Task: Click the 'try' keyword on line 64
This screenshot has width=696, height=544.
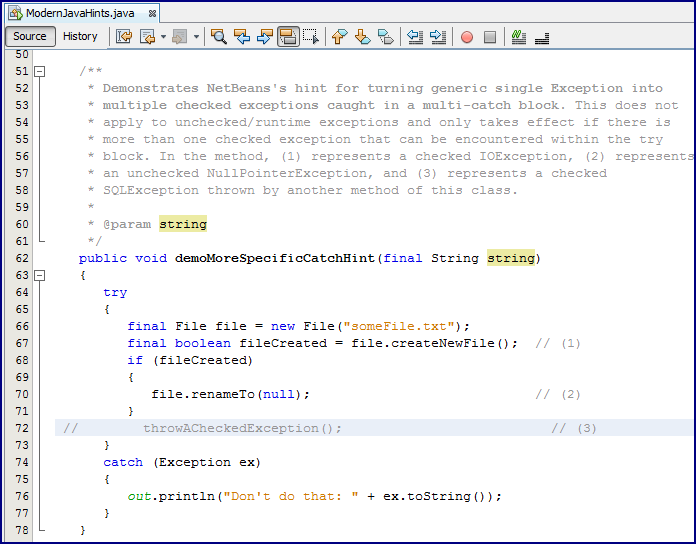Action: click(115, 292)
